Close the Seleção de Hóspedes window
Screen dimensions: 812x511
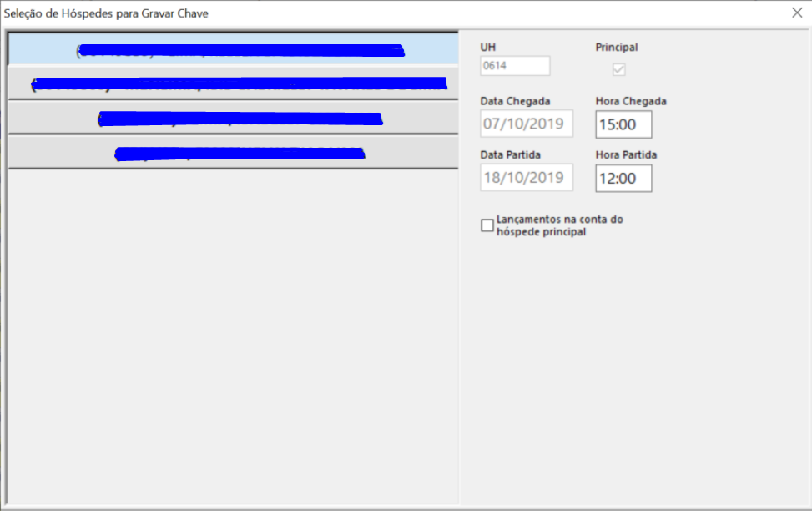[797, 13]
